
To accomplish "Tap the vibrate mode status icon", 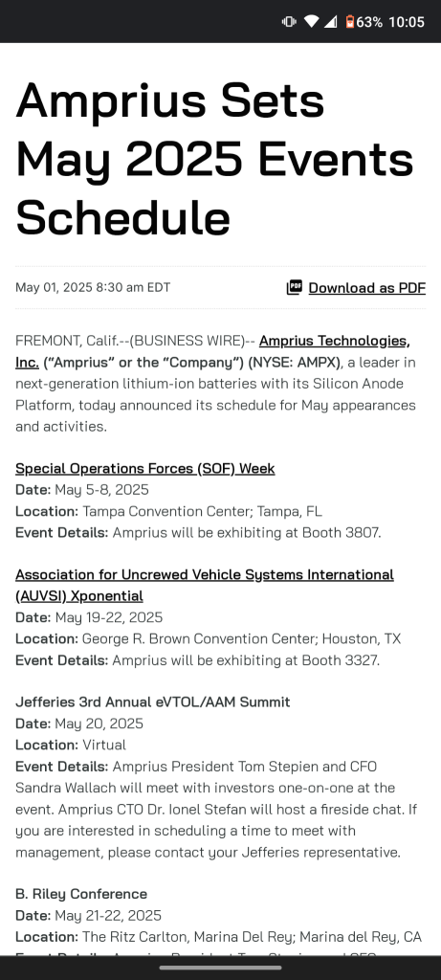I will pos(289,22).
